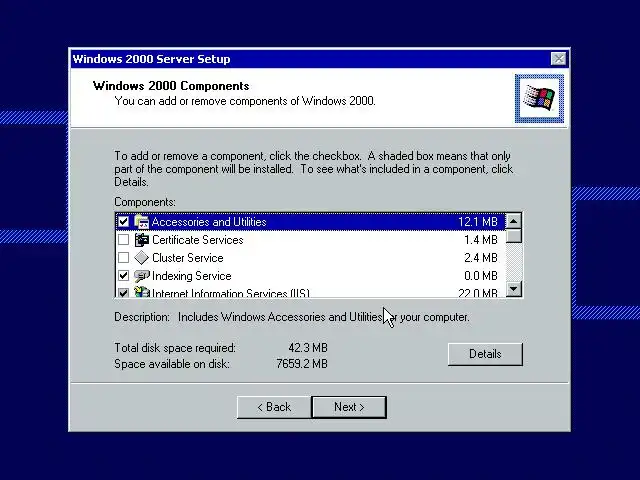Click the Indexing Service icon

coord(141,276)
